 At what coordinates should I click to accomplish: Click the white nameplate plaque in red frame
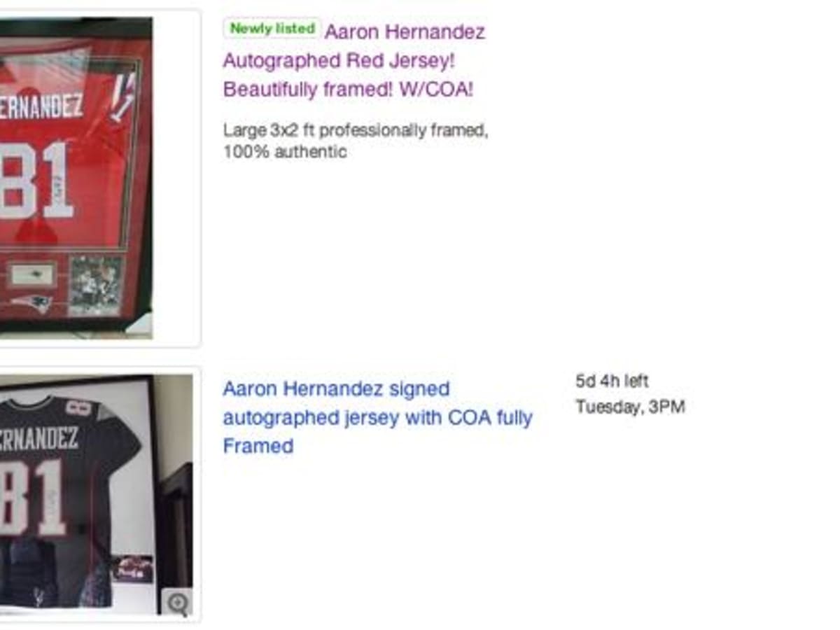(x=33, y=273)
